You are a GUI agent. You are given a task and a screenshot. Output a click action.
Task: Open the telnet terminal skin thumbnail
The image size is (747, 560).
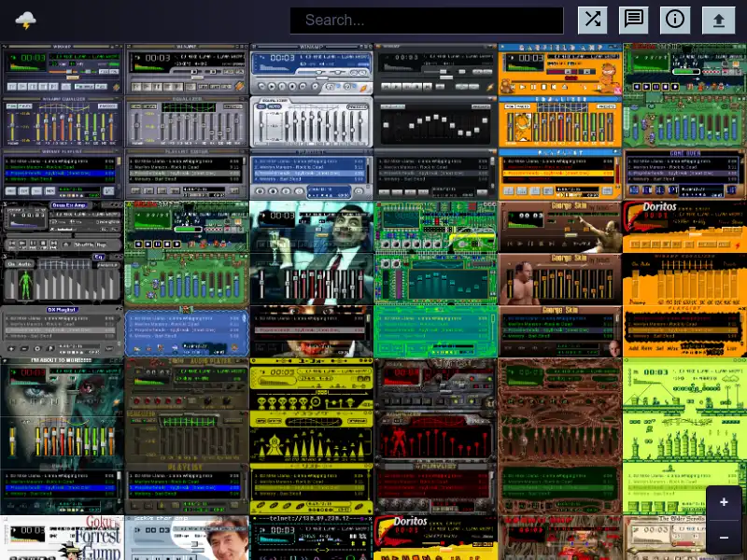point(311,538)
